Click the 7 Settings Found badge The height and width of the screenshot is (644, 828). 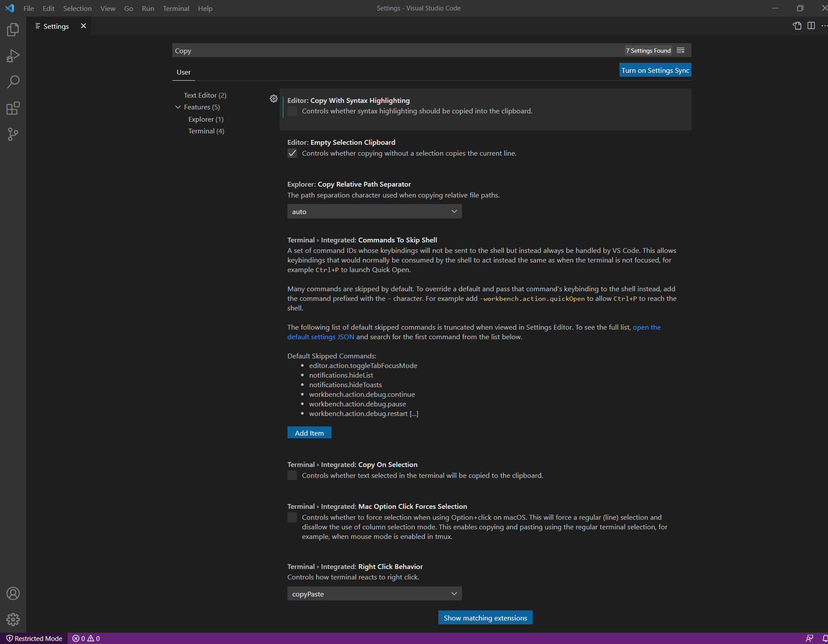coord(648,51)
